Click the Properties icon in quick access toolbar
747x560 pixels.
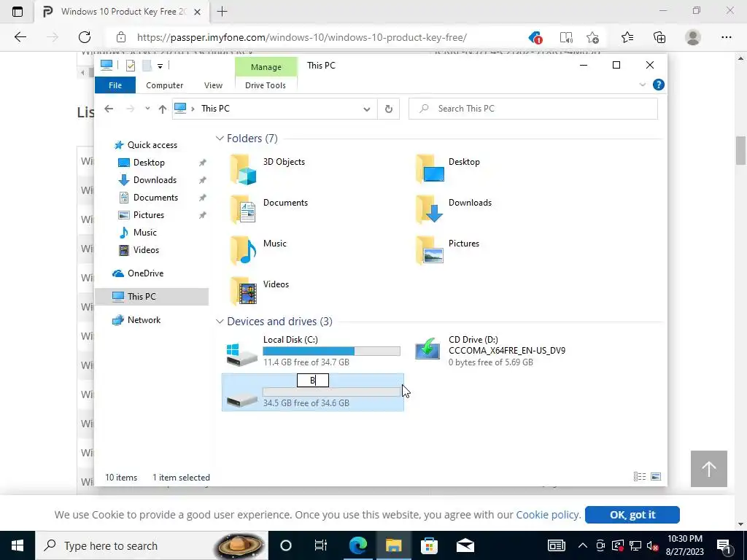(x=130, y=66)
